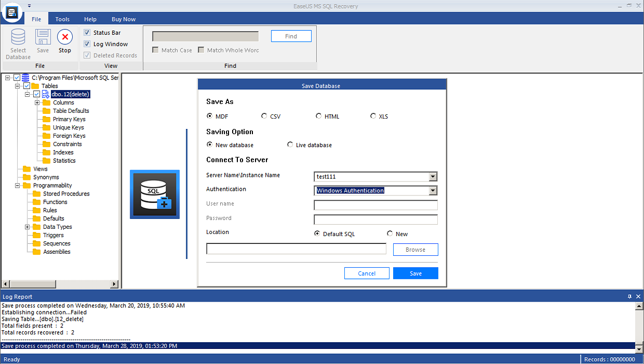
Task: Select the Live database saving option
Action: tap(290, 145)
